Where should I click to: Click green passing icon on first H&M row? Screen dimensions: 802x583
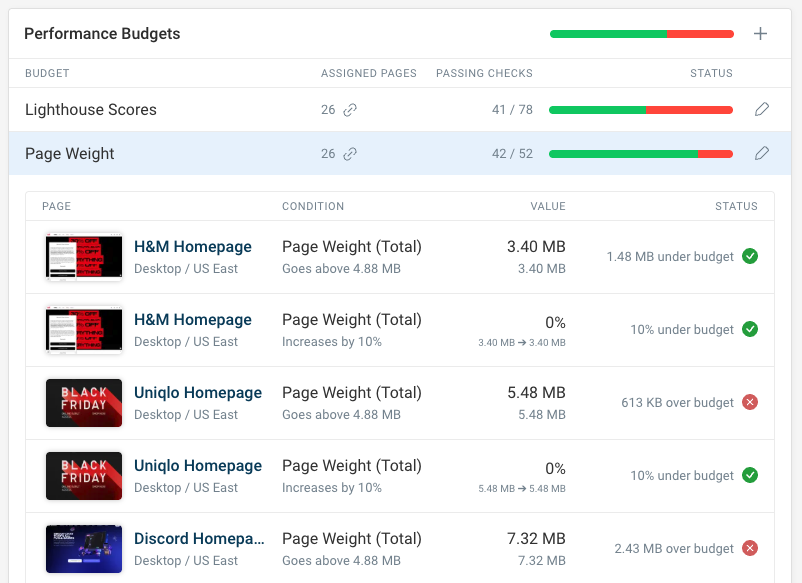coord(750,256)
